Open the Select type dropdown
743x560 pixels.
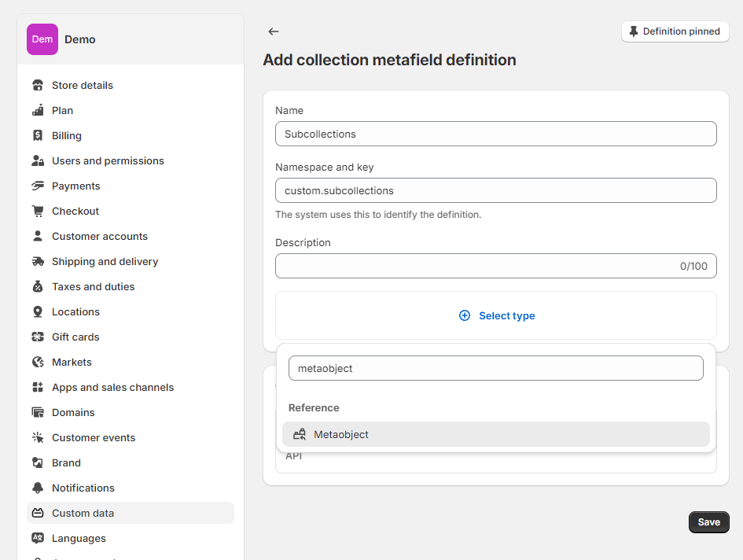pyautogui.click(x=496, y=315)
